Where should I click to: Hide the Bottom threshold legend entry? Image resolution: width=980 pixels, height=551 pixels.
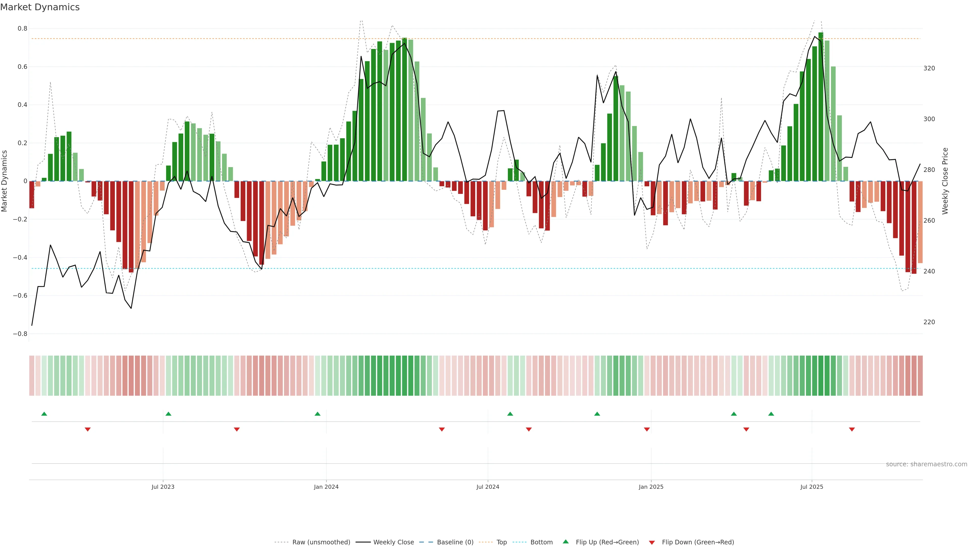[x=541, y=542]
